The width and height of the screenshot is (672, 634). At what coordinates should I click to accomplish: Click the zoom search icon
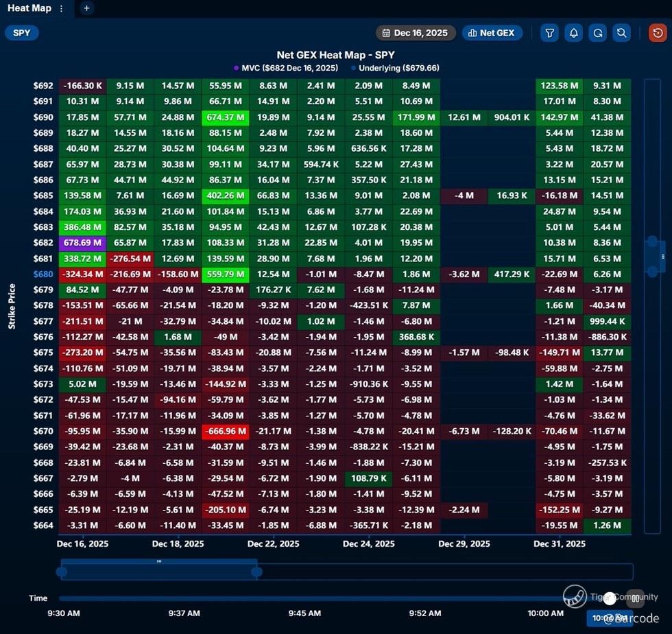(x=621, y=33)
